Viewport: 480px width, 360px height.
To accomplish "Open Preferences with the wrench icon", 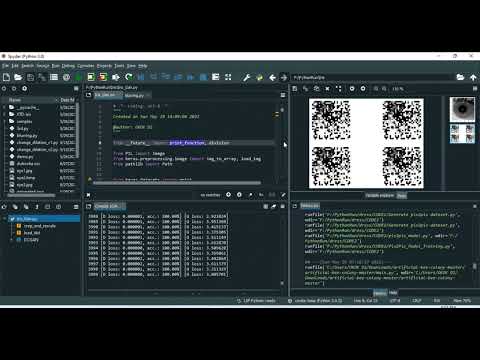I will coord(247,78).
